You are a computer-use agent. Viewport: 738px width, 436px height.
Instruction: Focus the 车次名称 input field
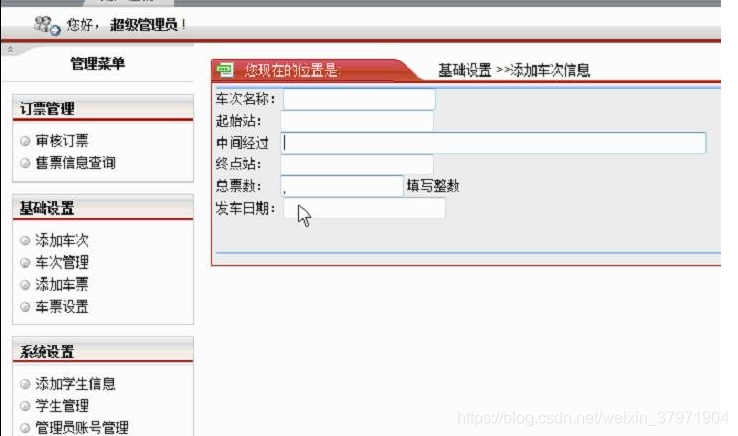point(359,99)
